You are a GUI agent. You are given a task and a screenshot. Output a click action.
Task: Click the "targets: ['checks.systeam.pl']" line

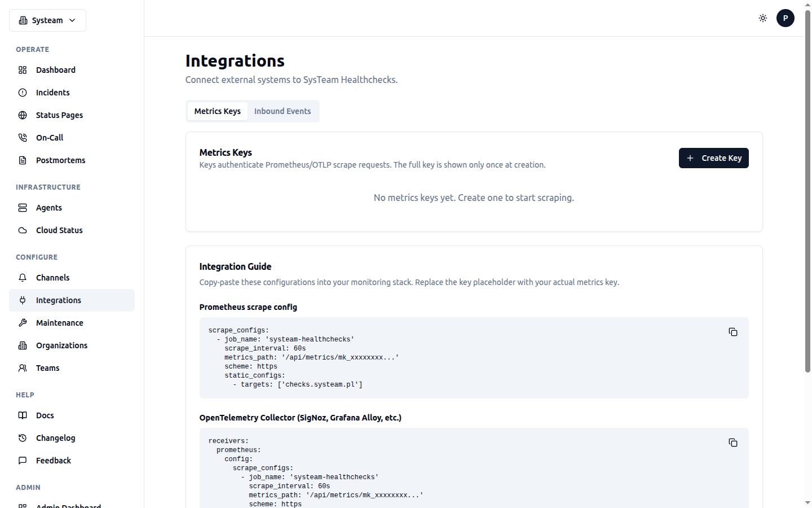click(298, 384)
